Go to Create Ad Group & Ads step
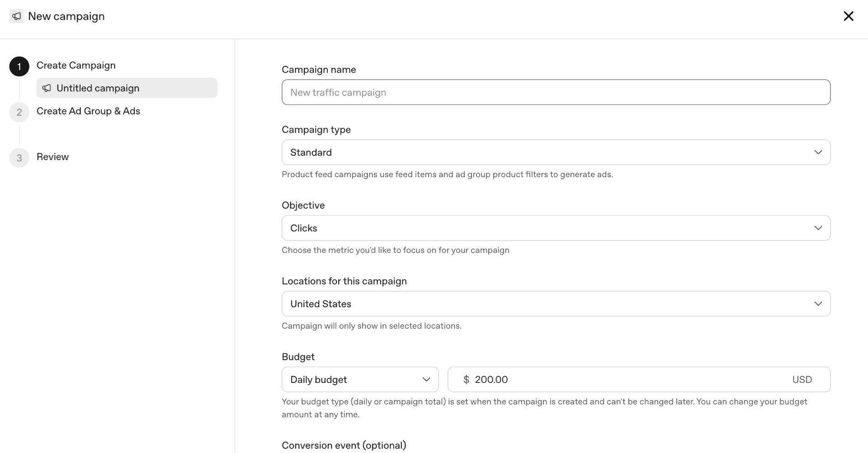Screen dimensions: 868x453 (x=88, y=111)
